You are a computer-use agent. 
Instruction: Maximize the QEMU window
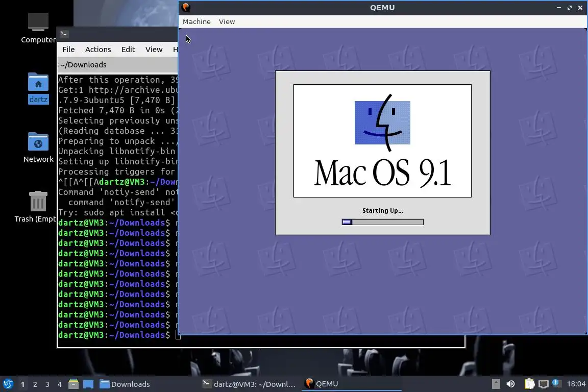(570, 8)
